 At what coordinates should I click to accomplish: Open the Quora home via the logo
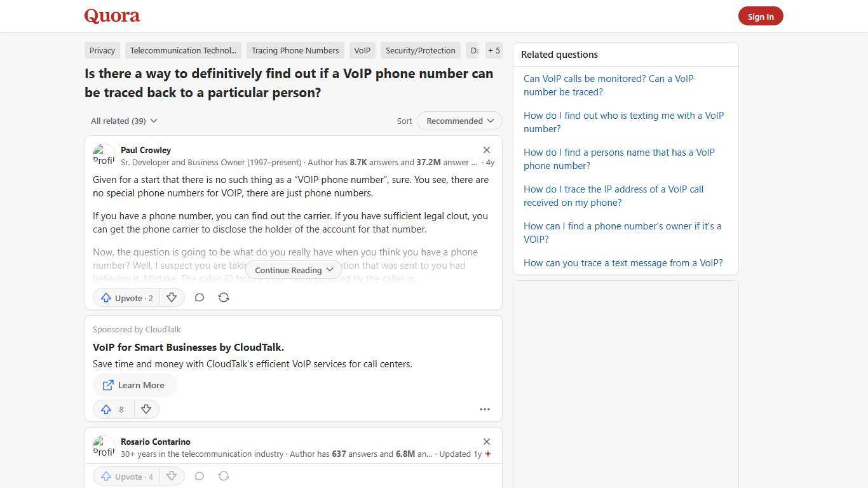point(111,16)
